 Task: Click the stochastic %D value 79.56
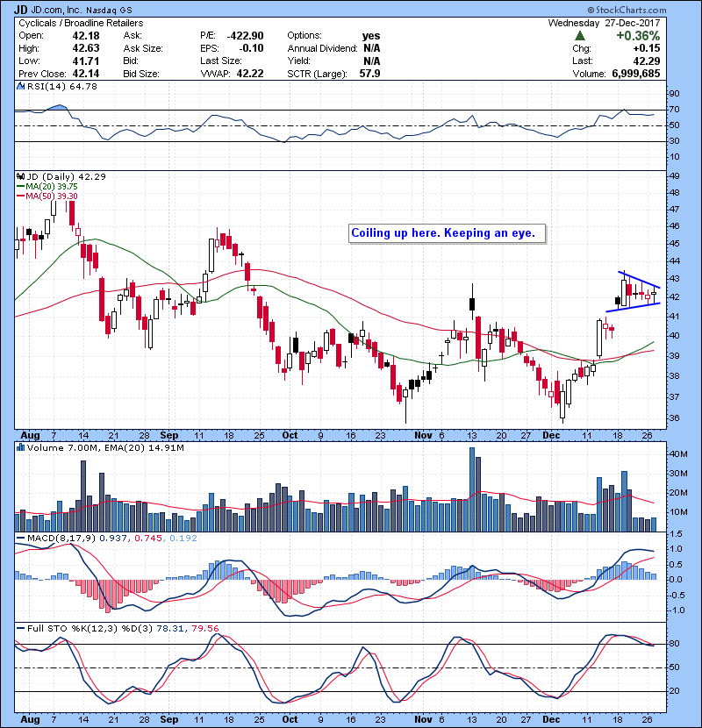point(204,628)
